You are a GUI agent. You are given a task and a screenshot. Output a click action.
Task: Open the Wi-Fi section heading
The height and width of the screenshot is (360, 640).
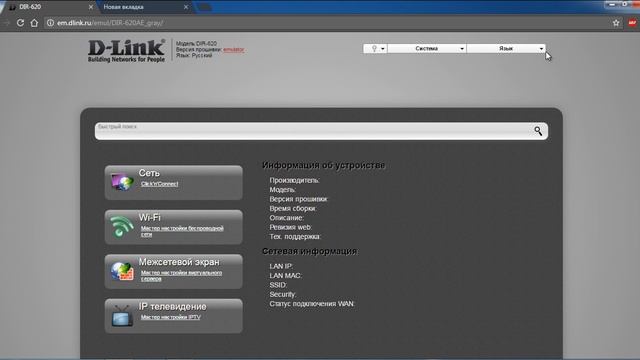pos(149,218)
